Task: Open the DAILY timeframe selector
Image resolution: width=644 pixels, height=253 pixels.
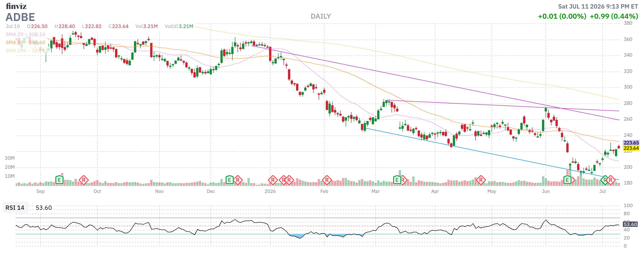Action: click(321, 16)
